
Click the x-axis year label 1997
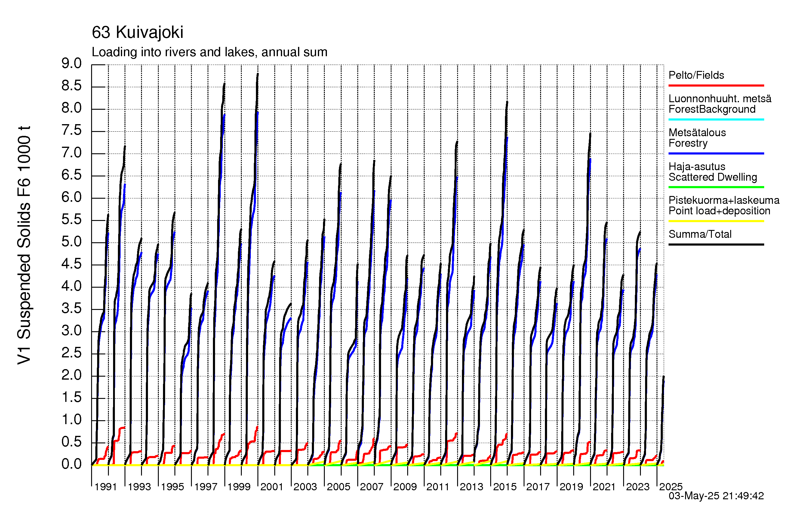click(x=206, y=487)
